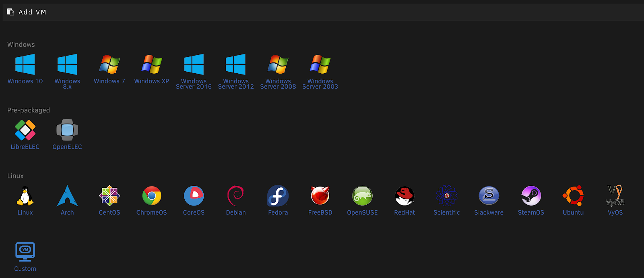Select the LibreELEC pre-packaged icon

pos(25,130)
